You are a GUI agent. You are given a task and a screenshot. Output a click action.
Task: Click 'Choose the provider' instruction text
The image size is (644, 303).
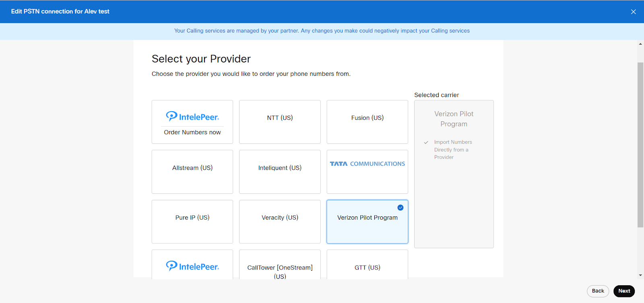coord(251,74)
